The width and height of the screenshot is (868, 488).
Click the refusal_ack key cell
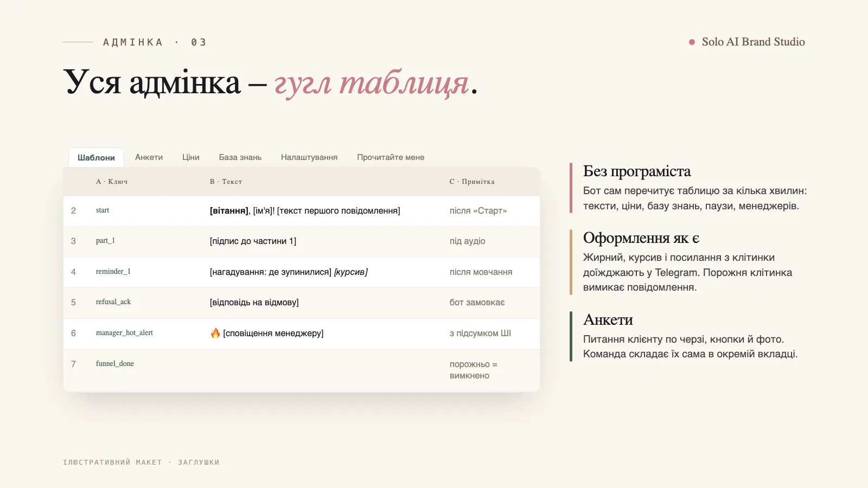[113, 302]
